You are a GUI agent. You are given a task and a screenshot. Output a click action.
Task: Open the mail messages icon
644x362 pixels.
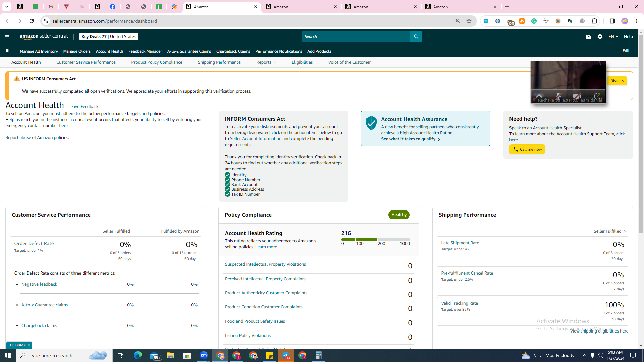pos(588,37)
